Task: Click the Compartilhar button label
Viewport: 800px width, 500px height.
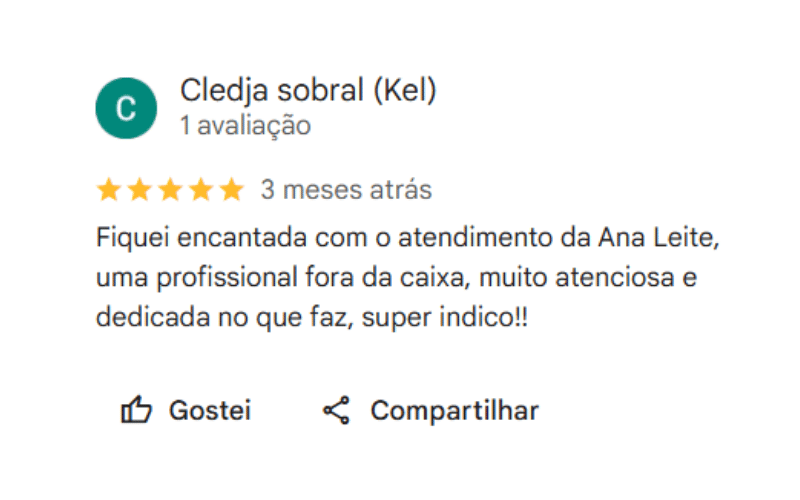Action: pyautogui.click(x=455, y=411)
